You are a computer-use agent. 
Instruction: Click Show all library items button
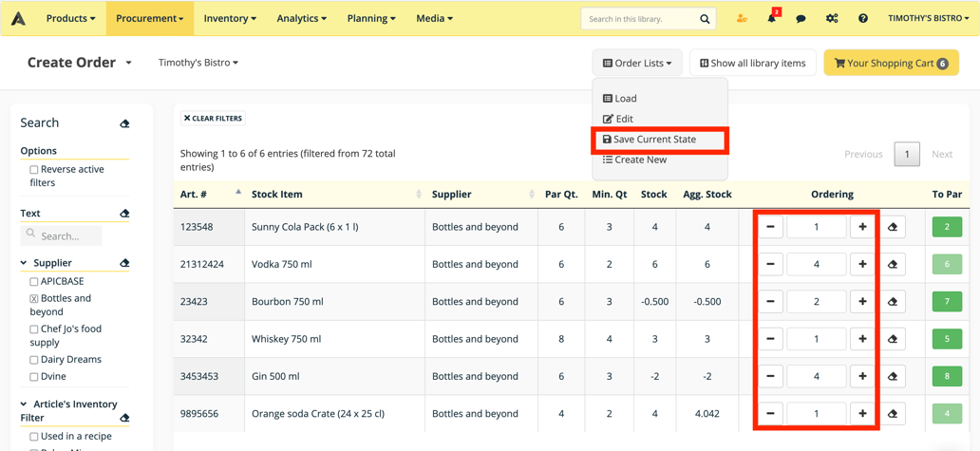(752, 63)
